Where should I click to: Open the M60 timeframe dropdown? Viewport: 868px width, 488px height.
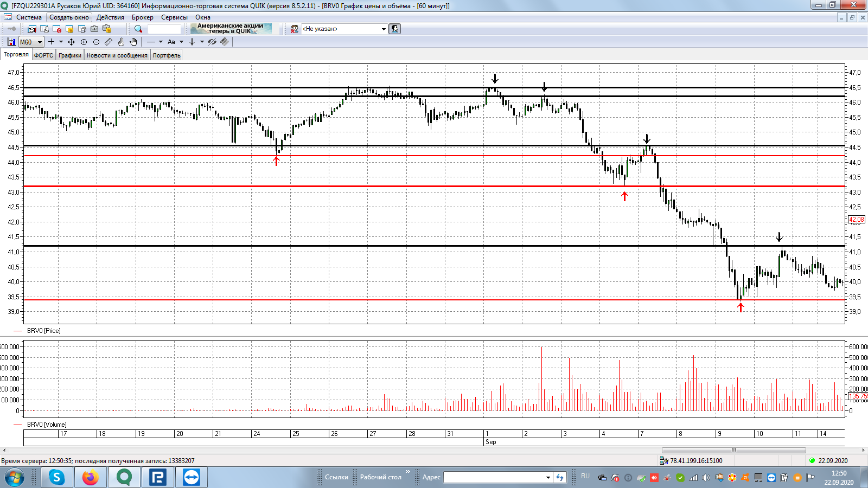(x=40, y=42)
